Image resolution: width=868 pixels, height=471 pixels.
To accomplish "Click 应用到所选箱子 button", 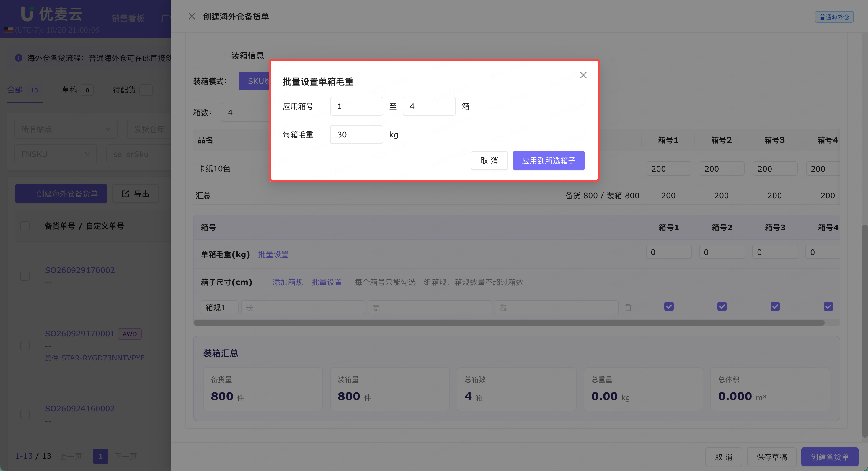I will coord(549,160).
